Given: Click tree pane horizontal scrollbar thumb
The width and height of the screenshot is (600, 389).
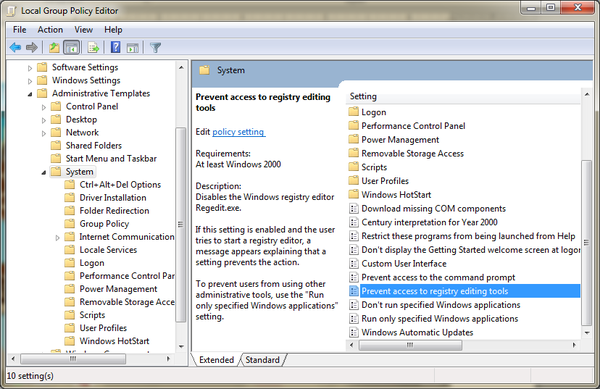Looking at the screenshot, I should tap(73, 359).
